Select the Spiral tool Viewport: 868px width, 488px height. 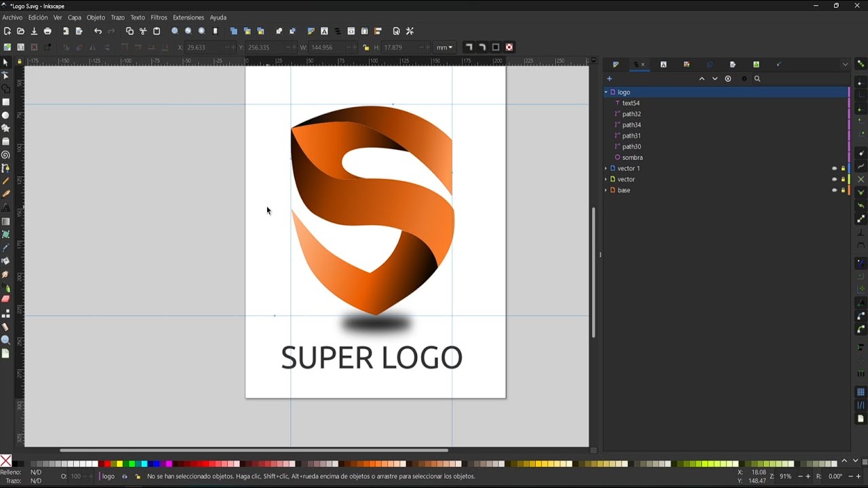[5, 155]
